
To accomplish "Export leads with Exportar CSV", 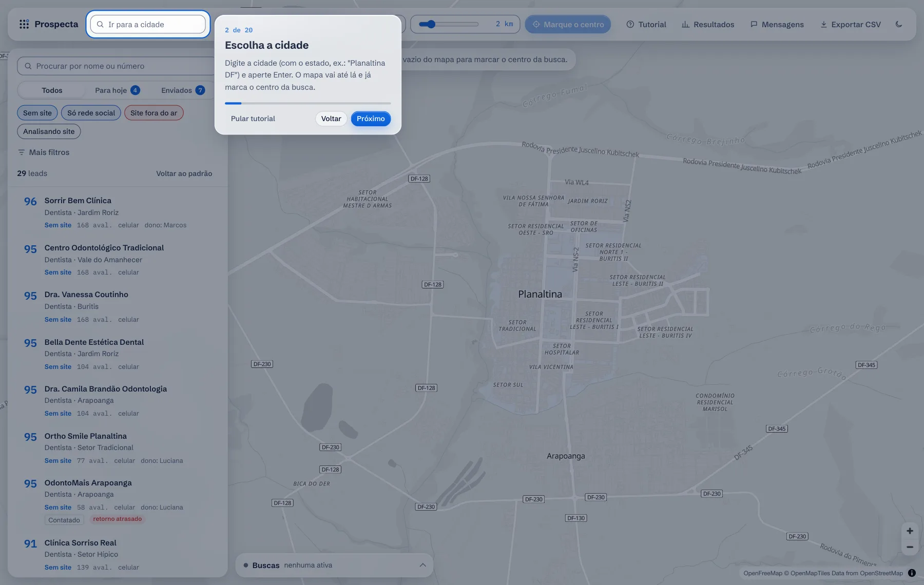I will tap(851, 24).
